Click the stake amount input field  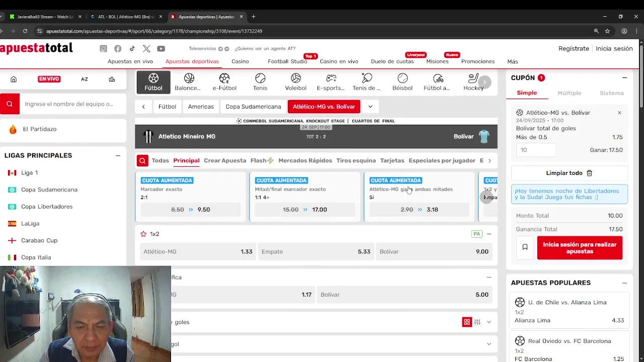536,150
